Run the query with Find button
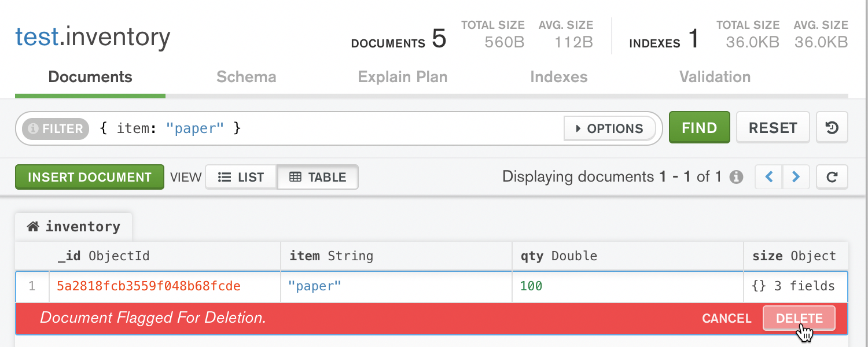This screenshot has height=347, width=868. pyautogui.click(x=699, y=128)
